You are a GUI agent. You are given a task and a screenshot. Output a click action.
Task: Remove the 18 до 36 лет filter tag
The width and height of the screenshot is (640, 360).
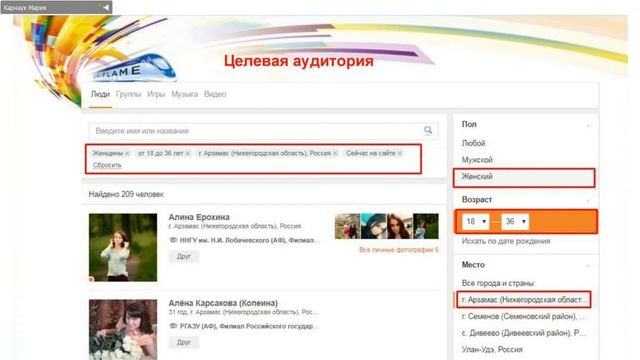point(188,153)
